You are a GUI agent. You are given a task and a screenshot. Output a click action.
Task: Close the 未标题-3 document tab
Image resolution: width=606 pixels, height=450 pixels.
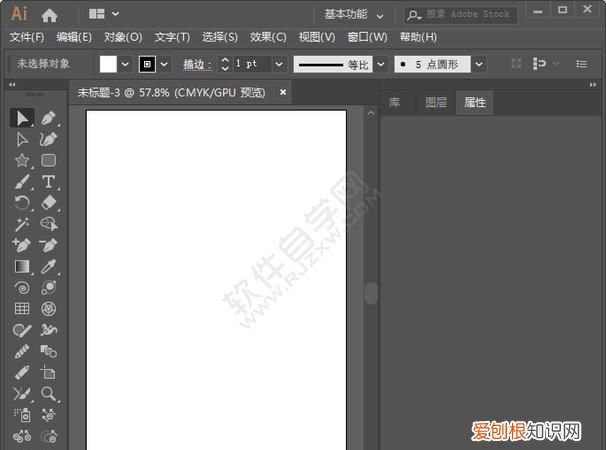(x=283, y=92)
